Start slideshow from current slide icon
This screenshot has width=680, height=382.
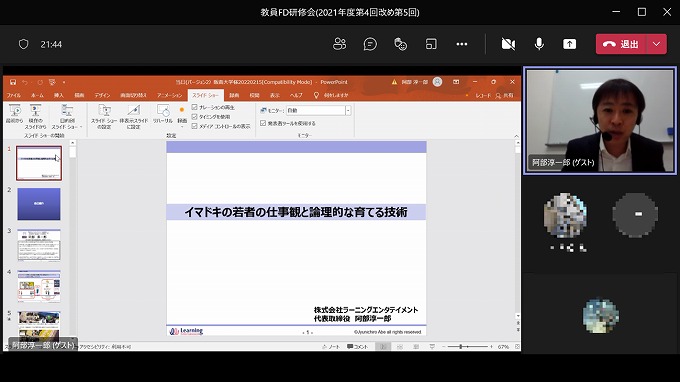36,115
